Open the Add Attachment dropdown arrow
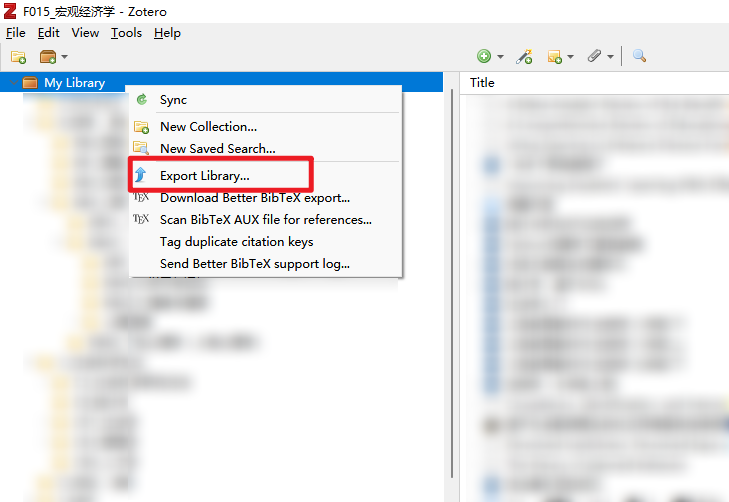Image resolution: width=729 pixels, height=502 pixels. 610,57
